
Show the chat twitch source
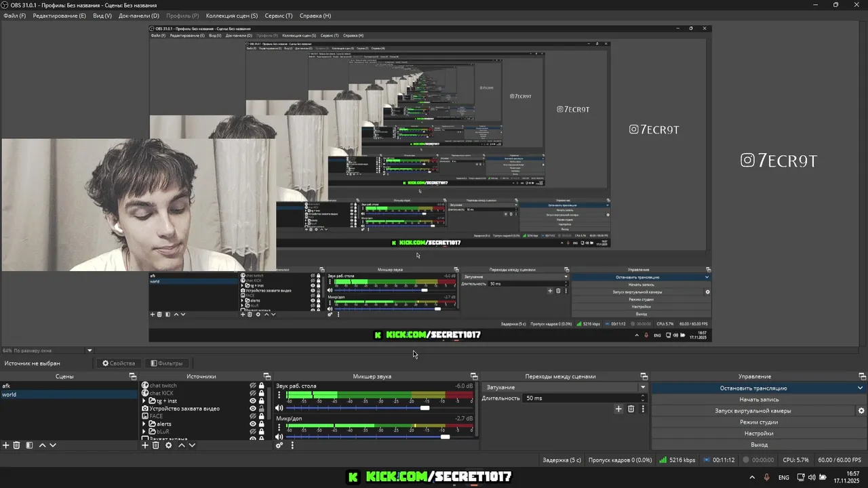(x=253, y=386)
